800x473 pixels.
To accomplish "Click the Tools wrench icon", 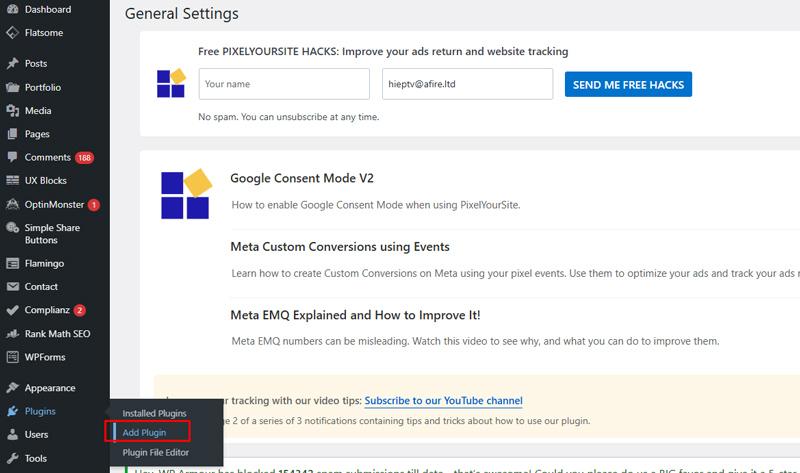I will [x=12, y=459].
